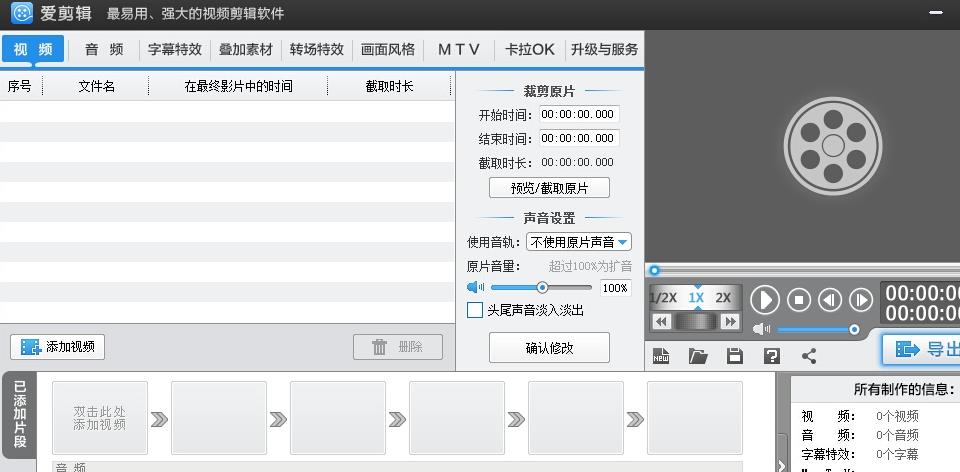Step to the next frame
This screenshot has height=472, width=960.
(861, 300)
